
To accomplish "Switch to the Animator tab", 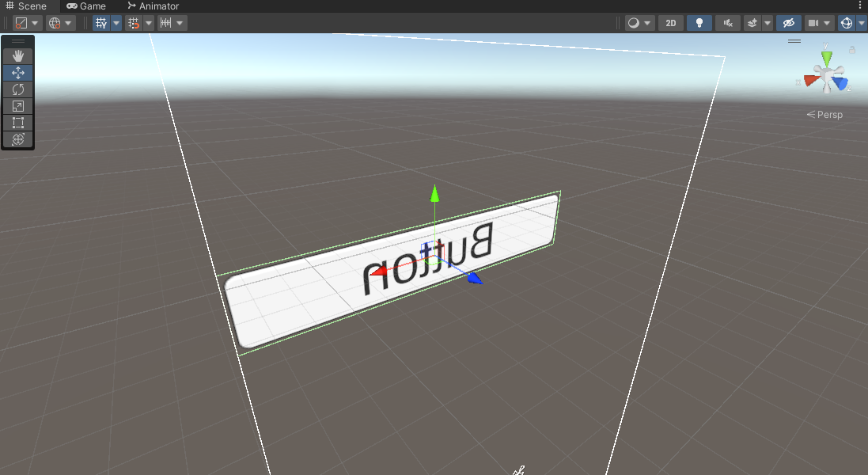I will tap(154, 6).
